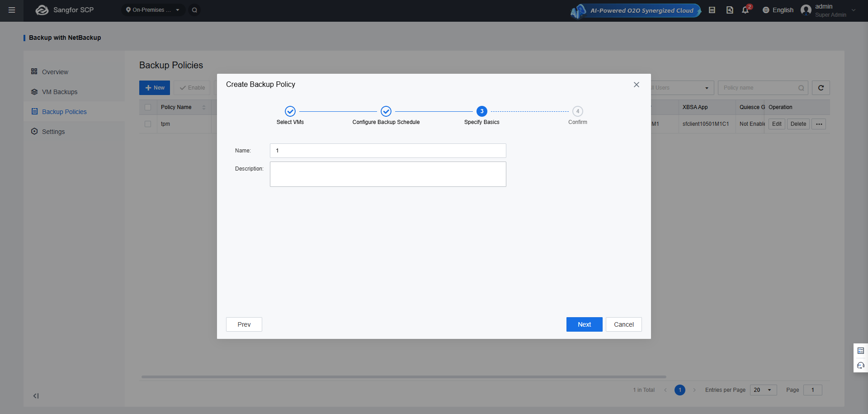Switch language via English globe

pyautogui.click(x=778, y=10)
